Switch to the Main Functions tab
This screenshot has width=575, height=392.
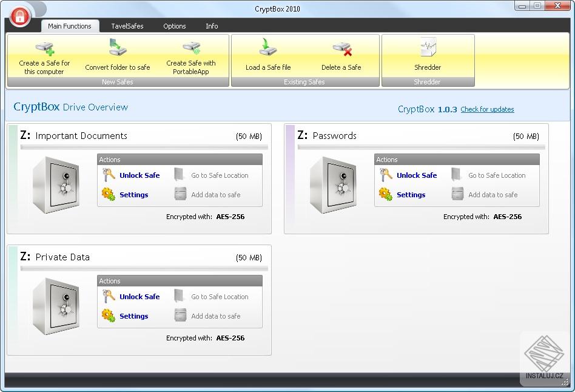point(70,26)
